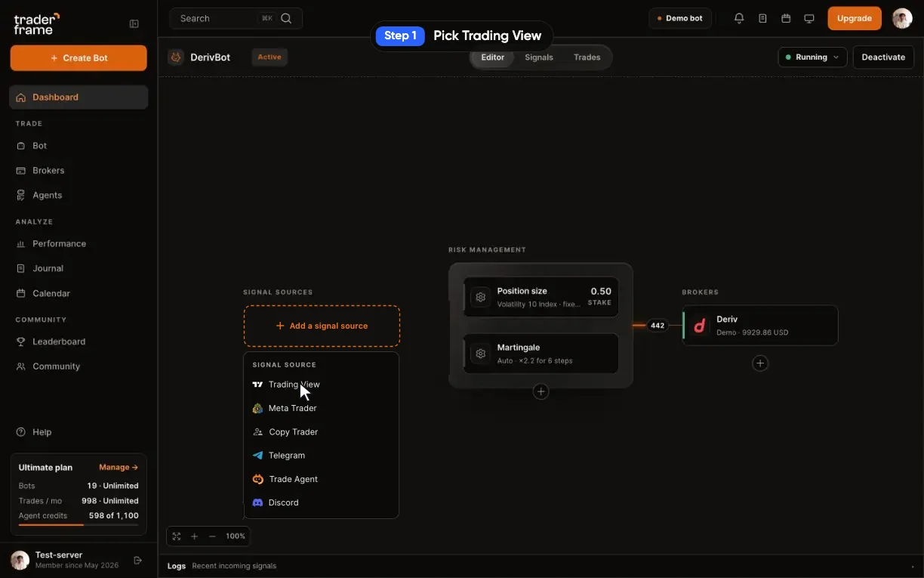
Task: Open Agents in the sidebar
Action: tap(79, 195)
